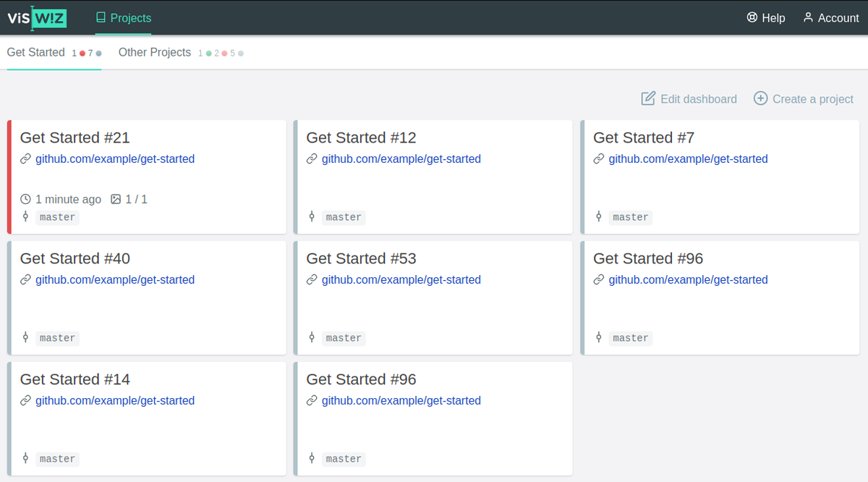Click the master branch label on Get Started #53
The width and height of the screenshot is (868, 482).
pos(344,338)
